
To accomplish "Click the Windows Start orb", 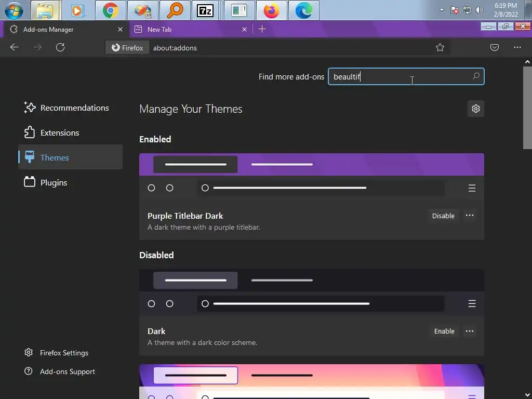I will click(x=14, y=10).
